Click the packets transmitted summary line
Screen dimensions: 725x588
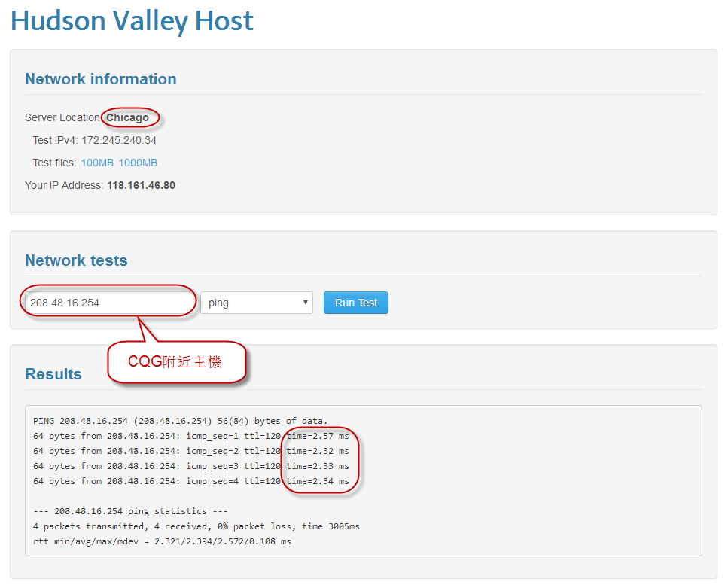pos(196,526)
